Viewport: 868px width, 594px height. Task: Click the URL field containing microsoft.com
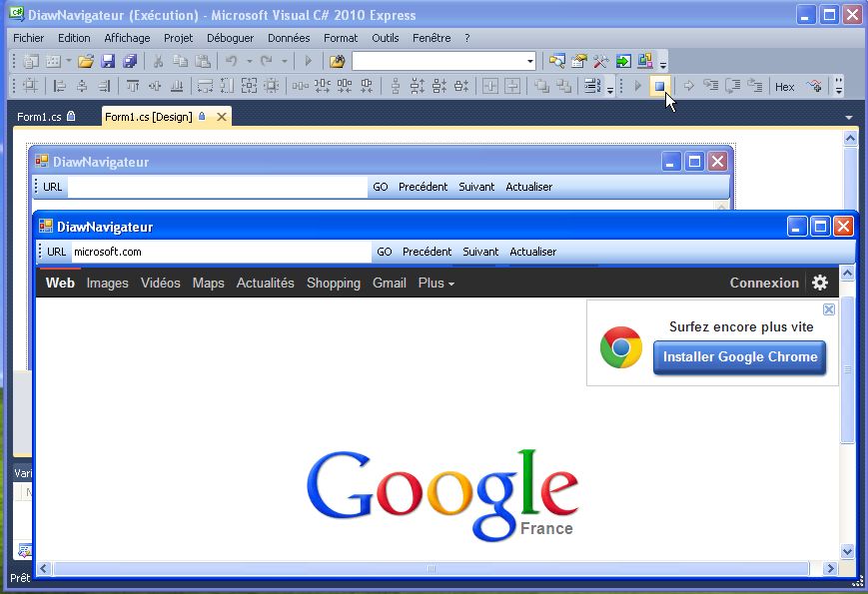[x=222, y=252]
